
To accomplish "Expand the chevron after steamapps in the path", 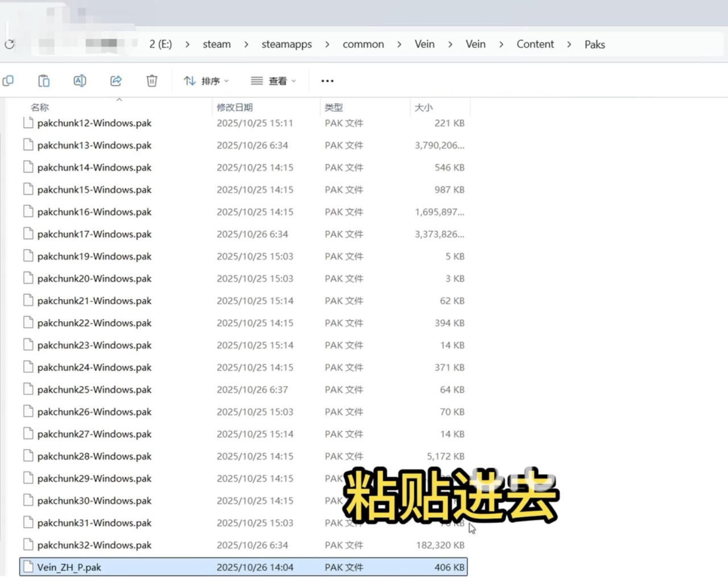I will point(327,44).
